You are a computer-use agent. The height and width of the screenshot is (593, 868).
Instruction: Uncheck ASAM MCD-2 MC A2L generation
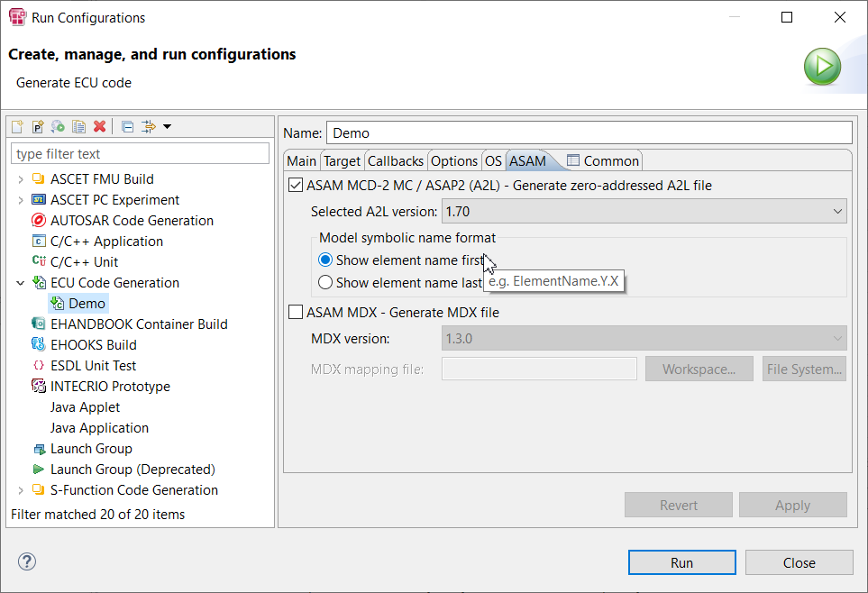click(x=295, y=186)
